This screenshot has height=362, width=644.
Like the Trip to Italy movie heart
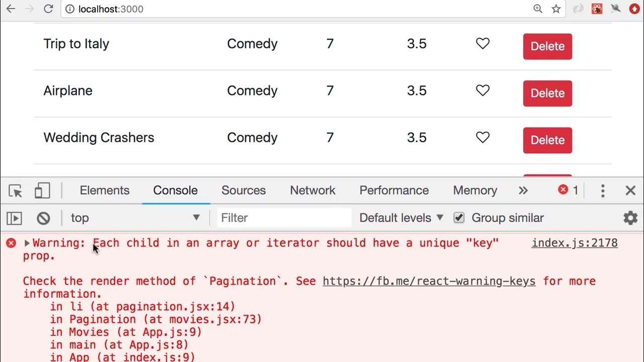point(482,44)
